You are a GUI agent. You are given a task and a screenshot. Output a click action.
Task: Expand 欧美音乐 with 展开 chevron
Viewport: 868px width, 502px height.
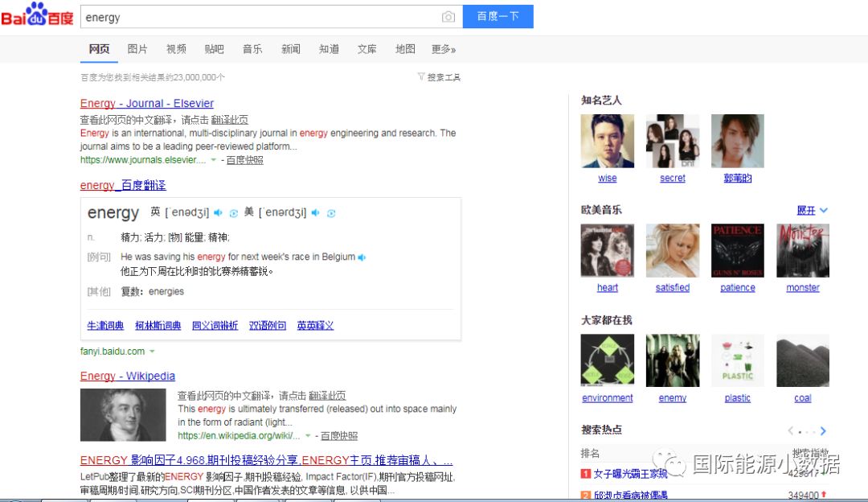tap(812, 211)
